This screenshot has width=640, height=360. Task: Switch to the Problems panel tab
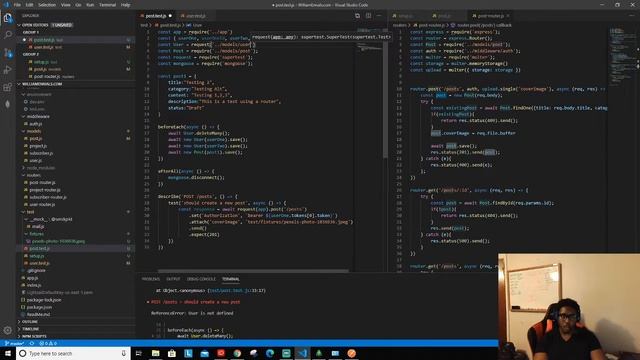point(151,279)
